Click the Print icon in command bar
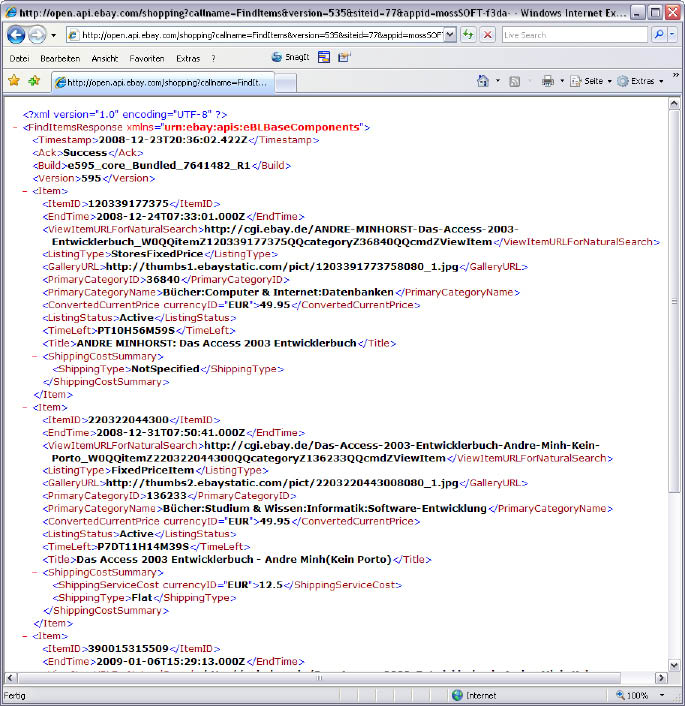 tap(547, 81)
